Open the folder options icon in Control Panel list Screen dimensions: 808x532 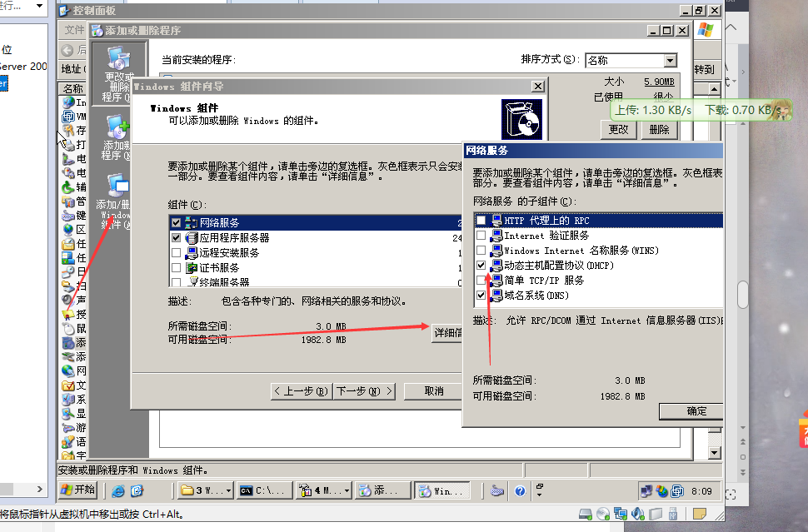pos(68,385)
